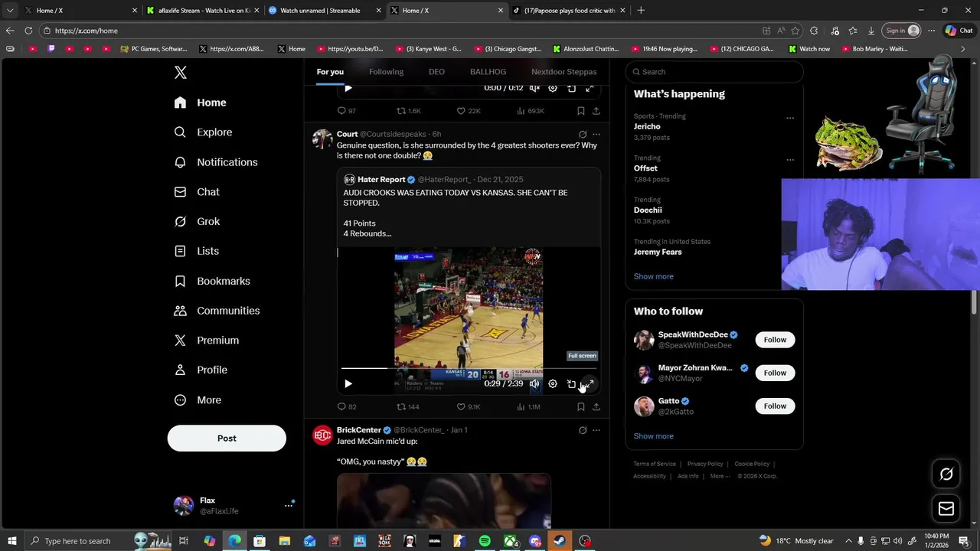This screenshot has height=551, width=980.
Task: Click the X logo in the sidebar
Action: 181,73
